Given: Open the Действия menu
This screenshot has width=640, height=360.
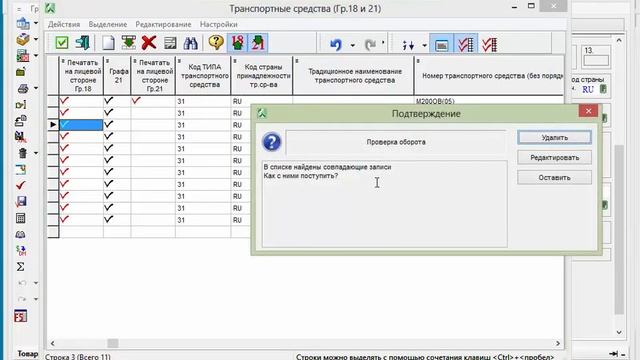Looking at the screenshot, I should click(64, 24).
